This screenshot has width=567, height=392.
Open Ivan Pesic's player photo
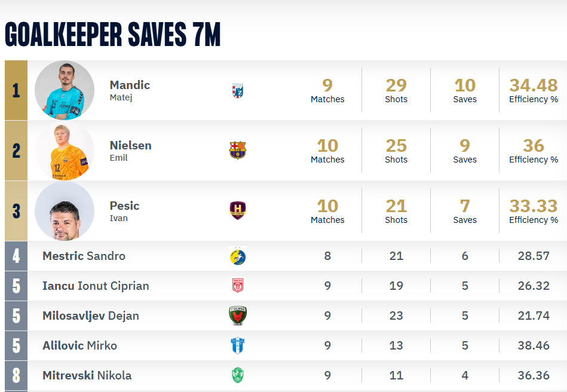[65, 211]
